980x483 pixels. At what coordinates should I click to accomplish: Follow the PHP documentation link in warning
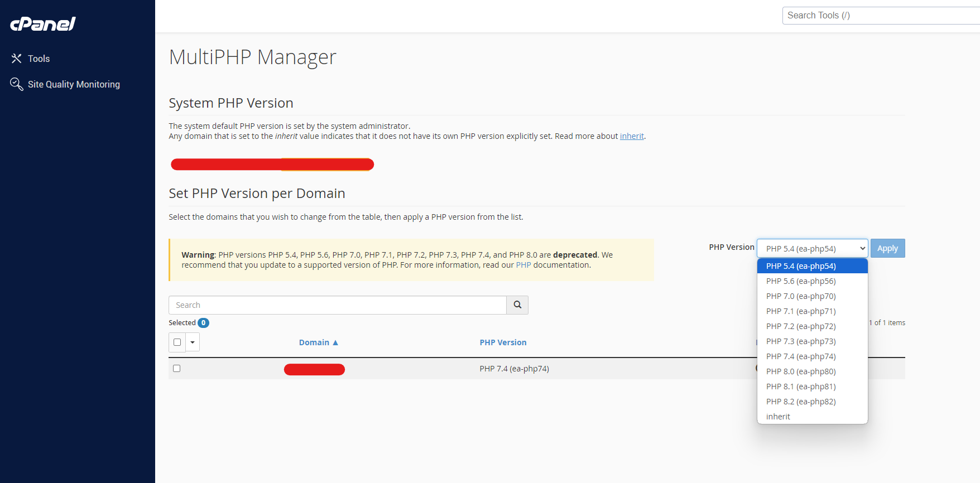point(523,265)
